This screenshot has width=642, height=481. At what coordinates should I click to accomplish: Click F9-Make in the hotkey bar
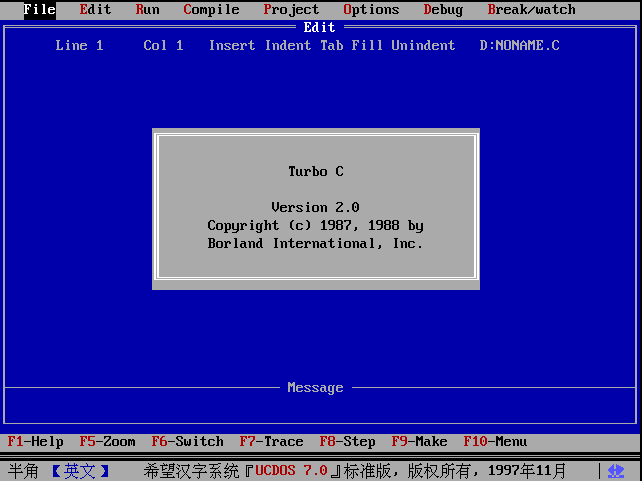(419, 442)
